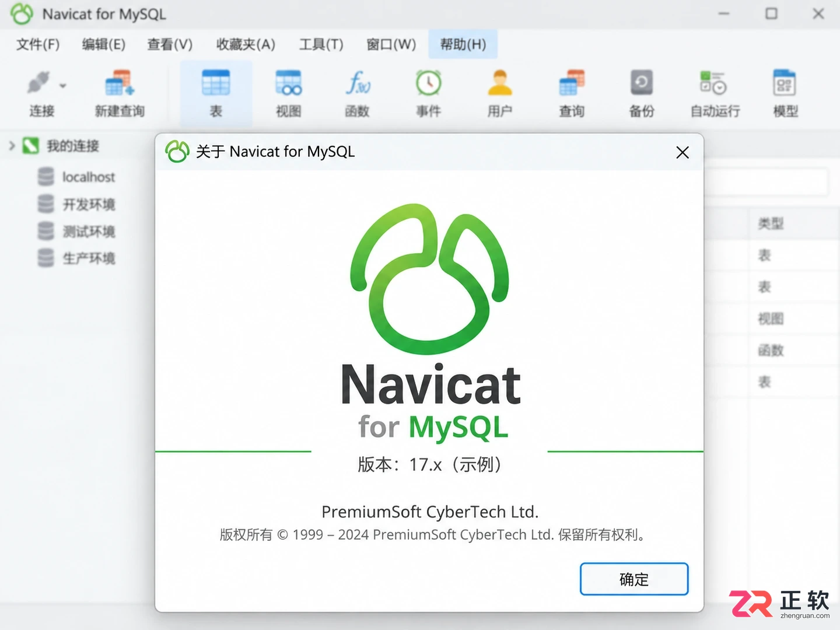Image resolution: width=840 pixels, height=630 pixels.
Task: Open the 连接 button dropdown arrow
Action: click(62, 86)
